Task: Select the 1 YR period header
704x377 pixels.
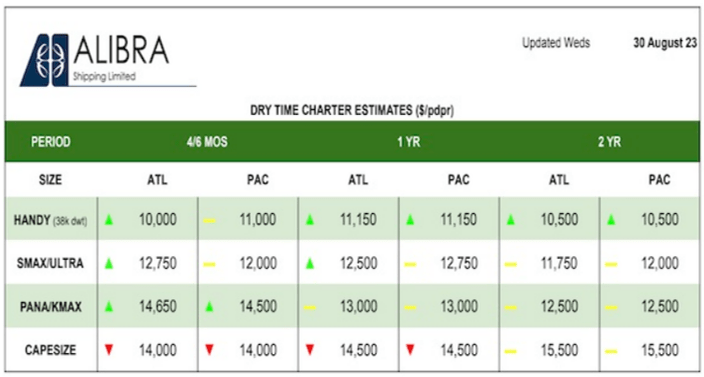Action: [409, 142]
